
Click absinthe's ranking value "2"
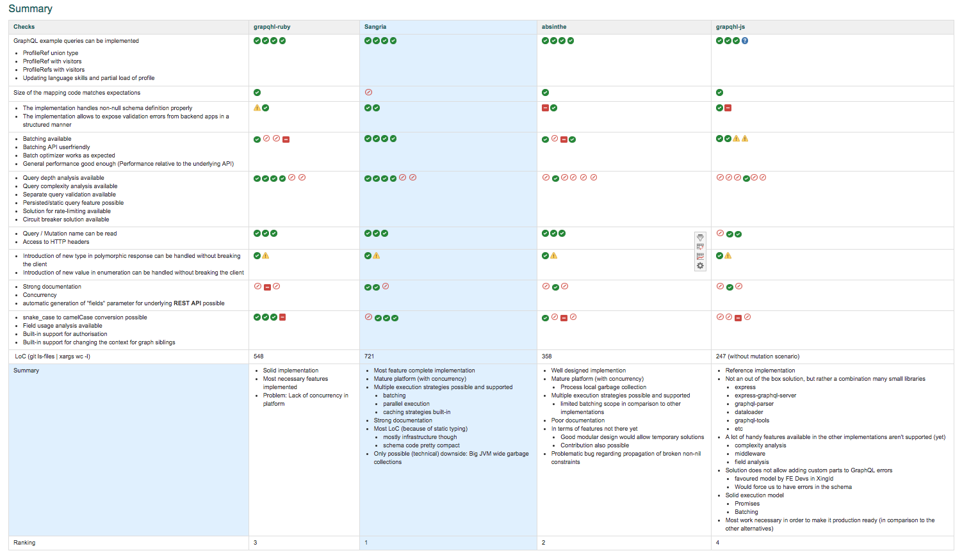point(544,543)
